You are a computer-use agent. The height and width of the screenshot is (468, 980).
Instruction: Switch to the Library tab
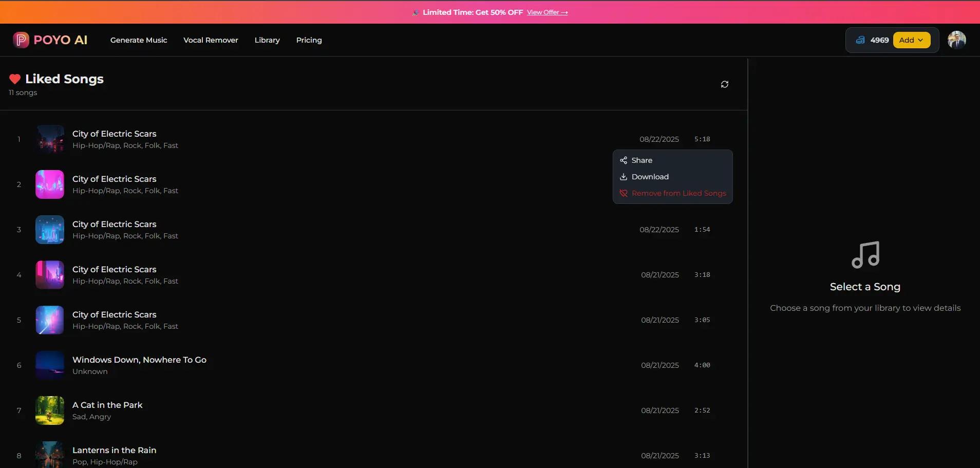pos(267,40)
